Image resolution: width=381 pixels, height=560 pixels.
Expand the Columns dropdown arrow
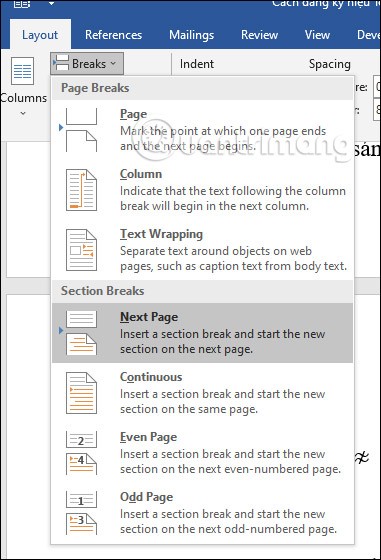point(23,113)
